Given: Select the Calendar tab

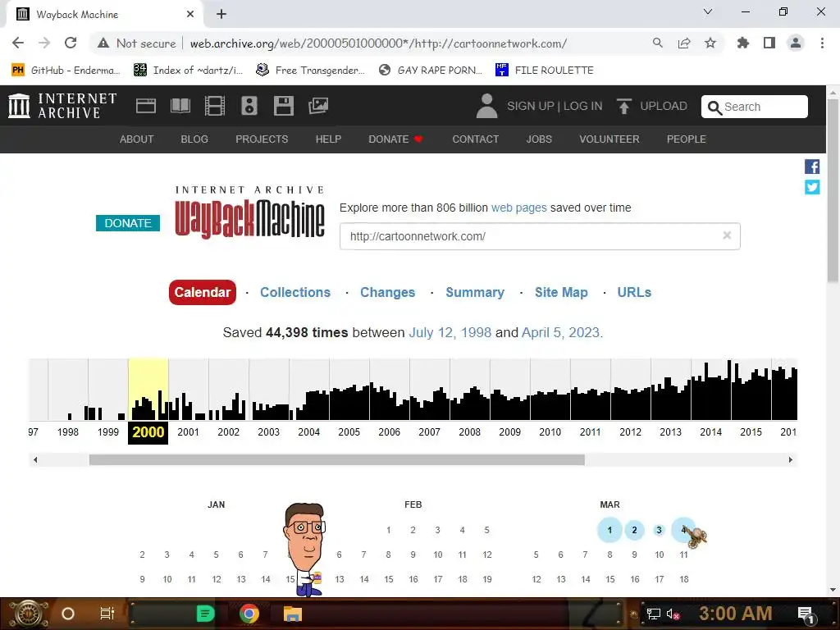Looking at the screenshot, I should click(x=203, y=292).
